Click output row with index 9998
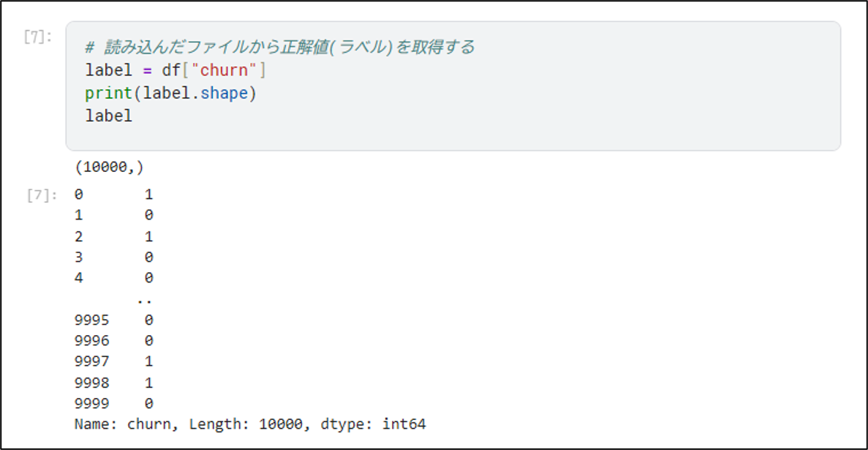This screenshot has height=450, width=868. 113,383
